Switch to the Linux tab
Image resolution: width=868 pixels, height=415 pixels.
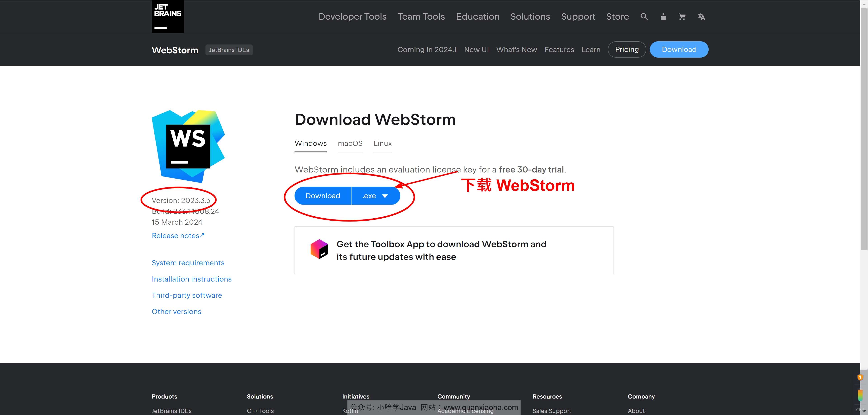(x=382, y=144)
